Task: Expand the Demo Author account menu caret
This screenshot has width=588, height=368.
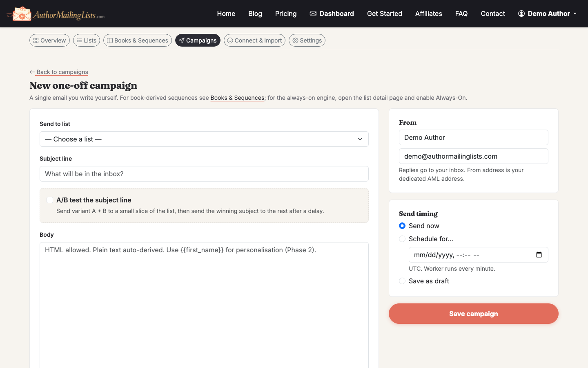Action: click(575, 13)
